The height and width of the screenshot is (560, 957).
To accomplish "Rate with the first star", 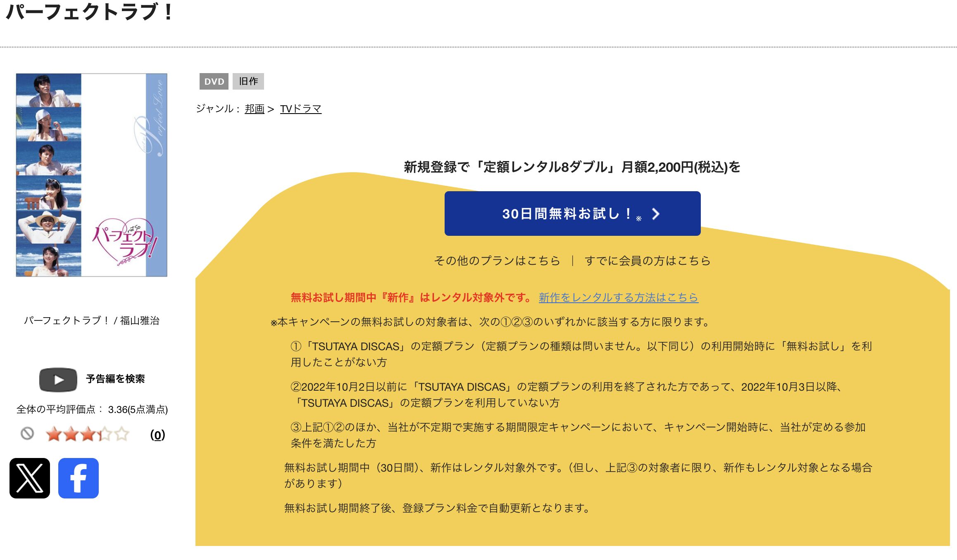I will point(54,434).
